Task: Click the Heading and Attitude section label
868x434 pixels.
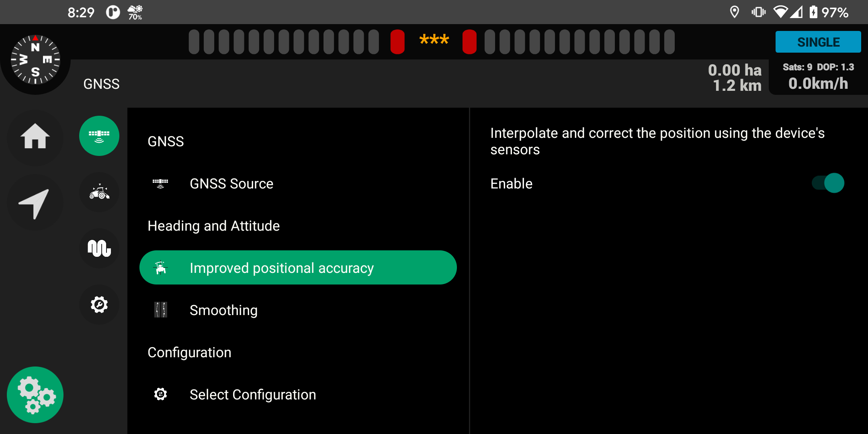Action: [213, 226]
